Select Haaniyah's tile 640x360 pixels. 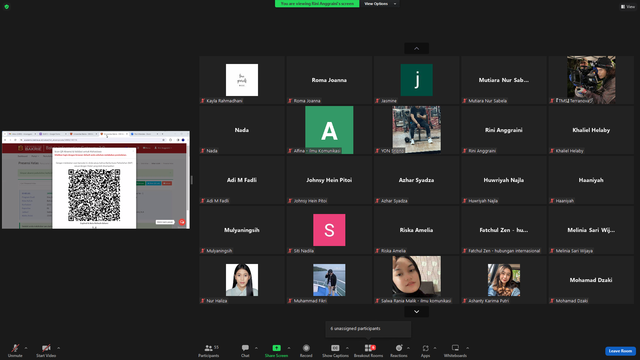pyautogui.click(x=591, y=180)
